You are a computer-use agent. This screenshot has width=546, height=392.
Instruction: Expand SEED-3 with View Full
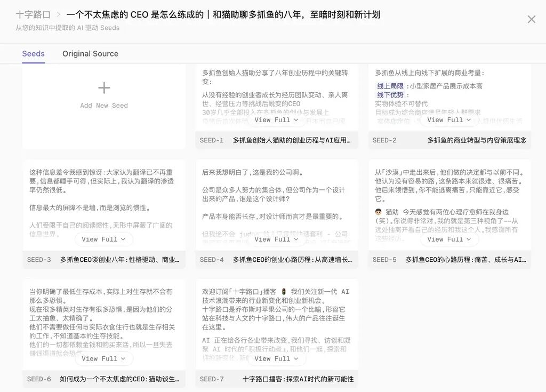(104, 239)
